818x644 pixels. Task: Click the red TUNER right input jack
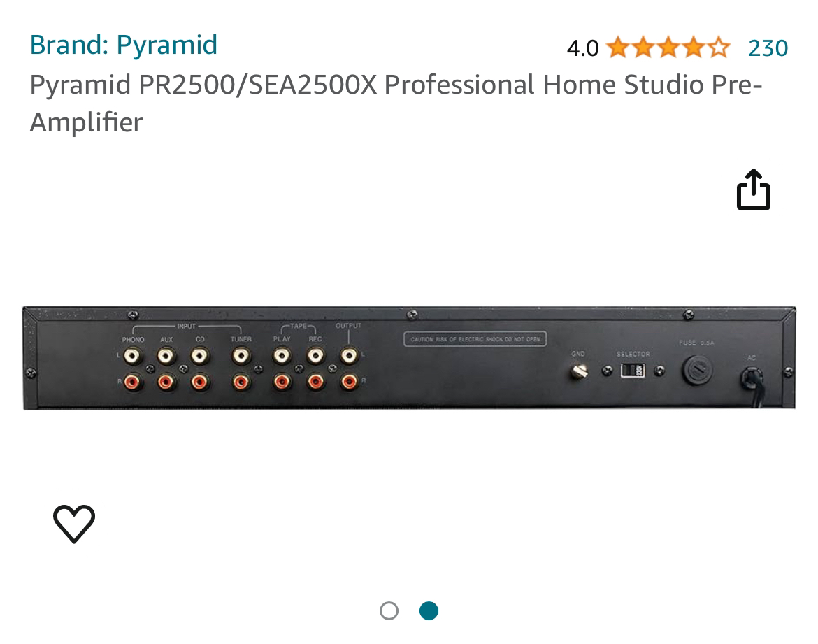pos(241,382)
